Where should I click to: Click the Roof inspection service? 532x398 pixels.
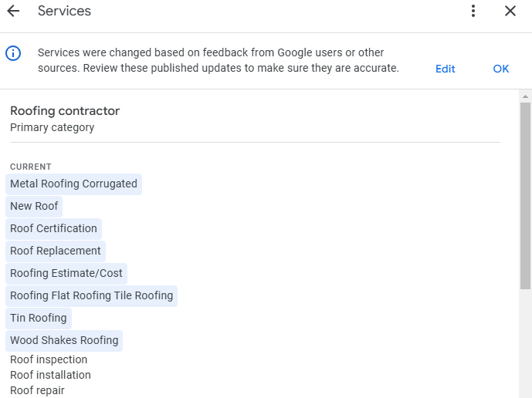tap(49, 360)
